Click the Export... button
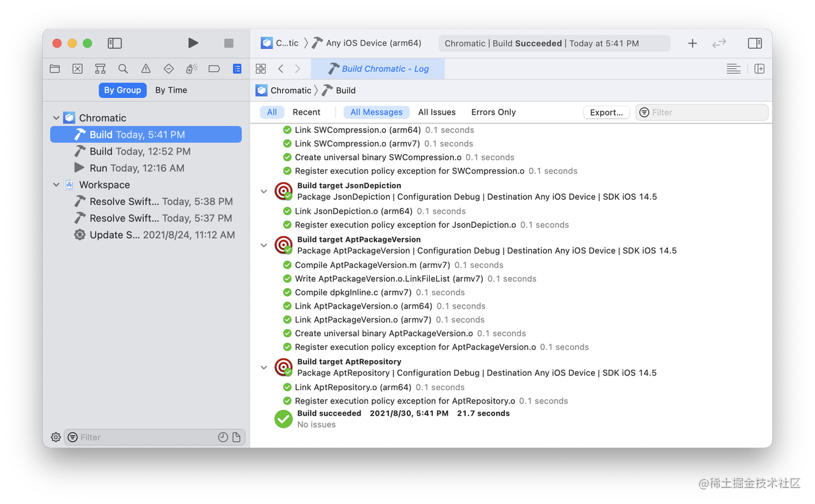The image size is (815, 504). click(606, 113)
